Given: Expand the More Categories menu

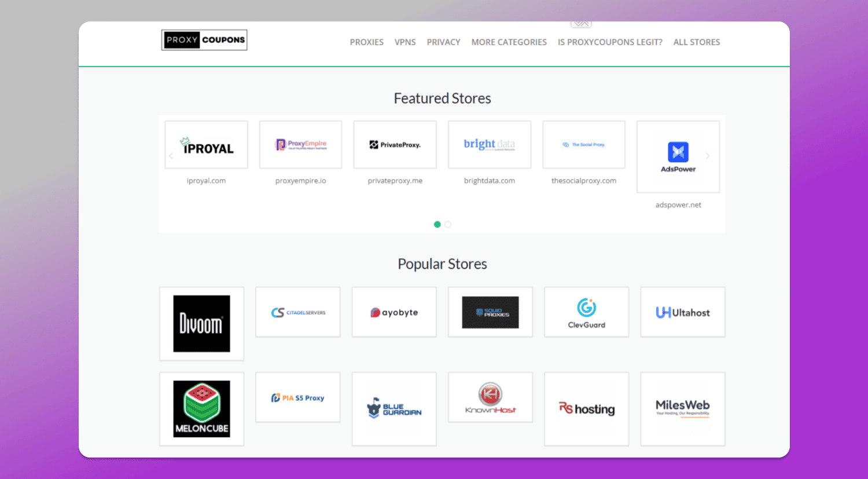Looking at the screenshot, I should [509, 42].
